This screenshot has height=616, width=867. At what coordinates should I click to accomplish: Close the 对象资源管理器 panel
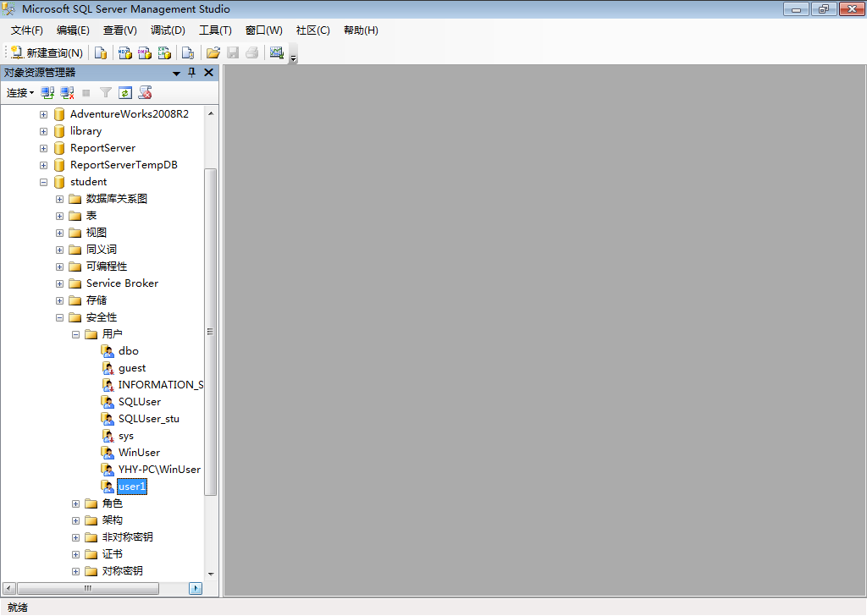[x=208, y=73]
